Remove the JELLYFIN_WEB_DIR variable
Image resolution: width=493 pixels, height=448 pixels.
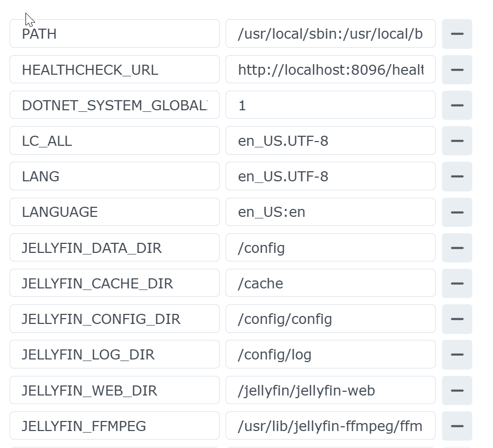(457, 390)
